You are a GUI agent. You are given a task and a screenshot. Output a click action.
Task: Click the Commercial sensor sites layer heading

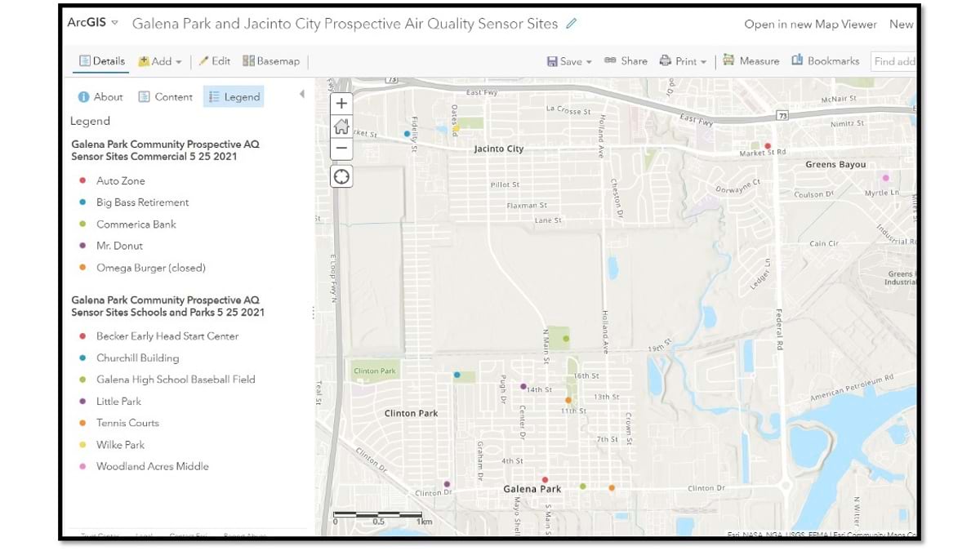point(165,150)
